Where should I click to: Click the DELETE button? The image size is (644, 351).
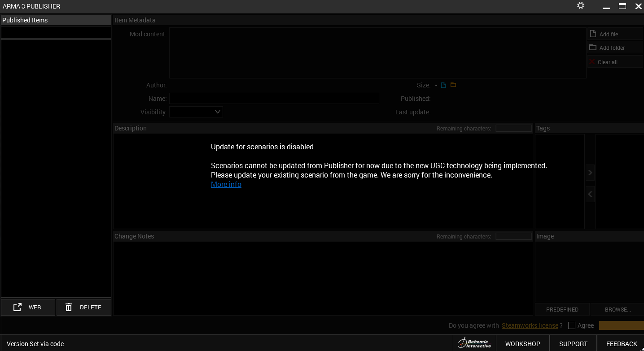84,308
